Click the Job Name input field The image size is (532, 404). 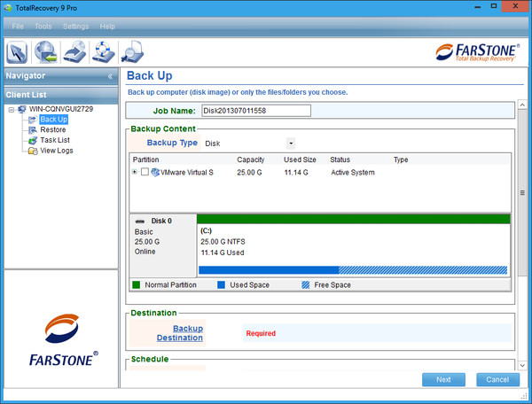point(255,111)
